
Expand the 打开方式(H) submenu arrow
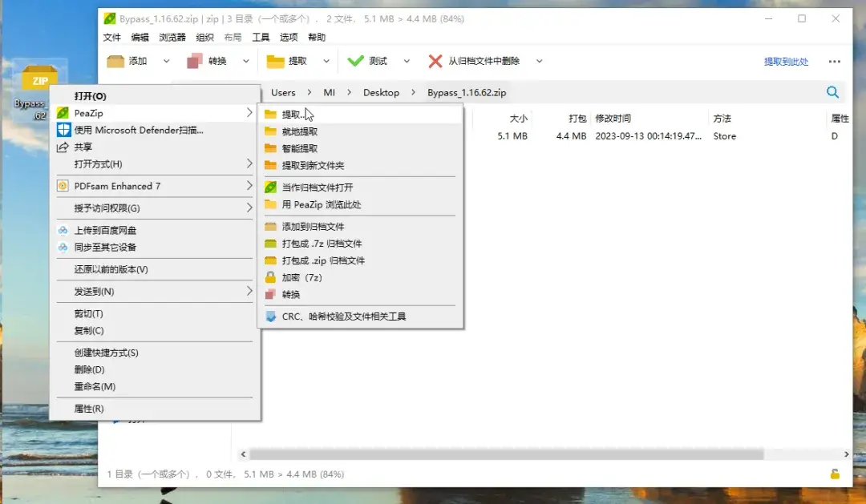coord(249,163)
